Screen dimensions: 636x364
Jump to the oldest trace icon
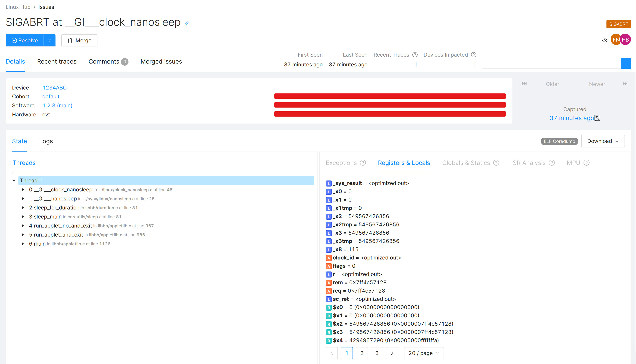pos(524,84)
